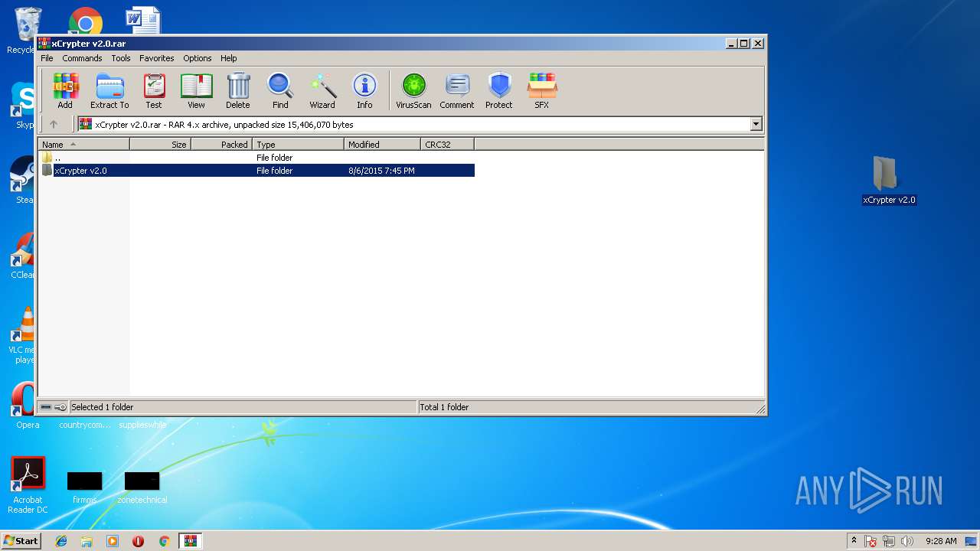The width and height of the screenshot is (980, 551).
Task: Select the parent '..' folder row
Action: [x=256, y=158]
